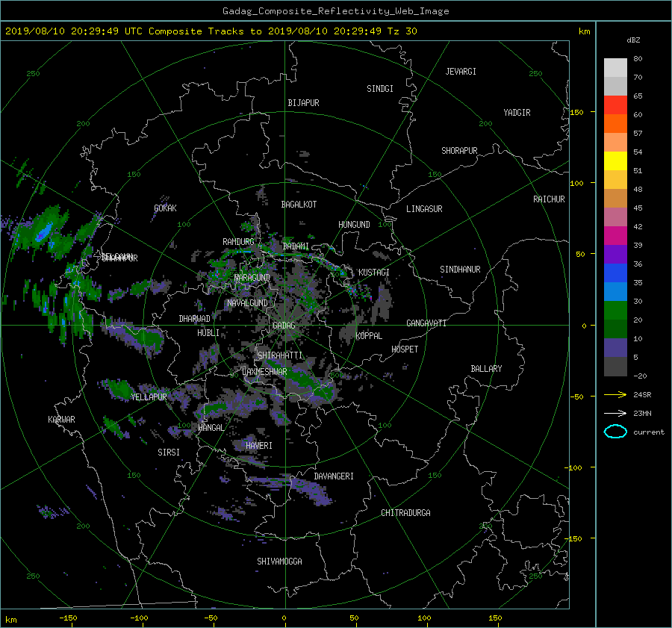
Task: Click the strong echo cell west of Gokak
Action: [43, 231]
